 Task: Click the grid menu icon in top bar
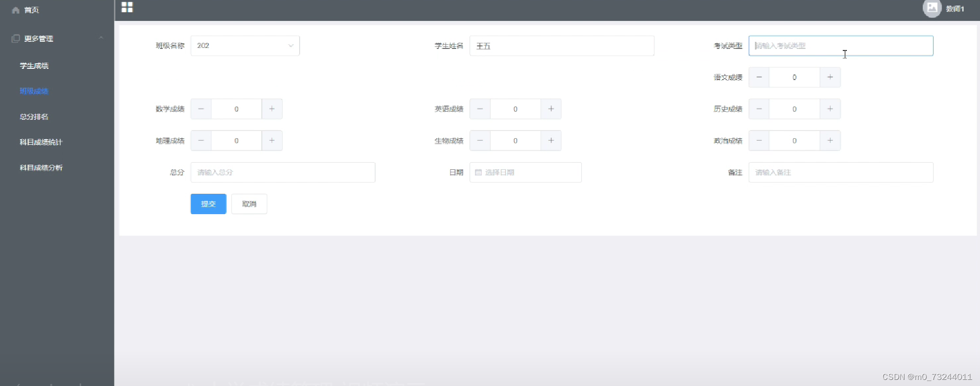click(127, 7)
